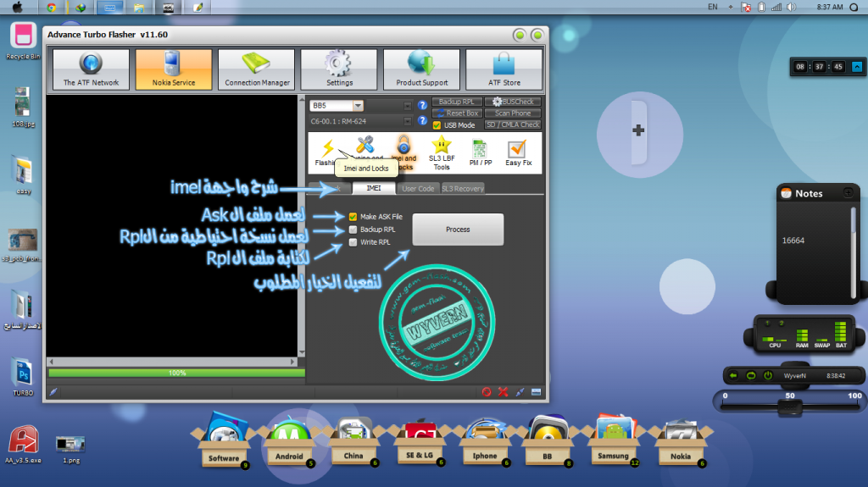Click the SD / CMLA Check button

513,125
